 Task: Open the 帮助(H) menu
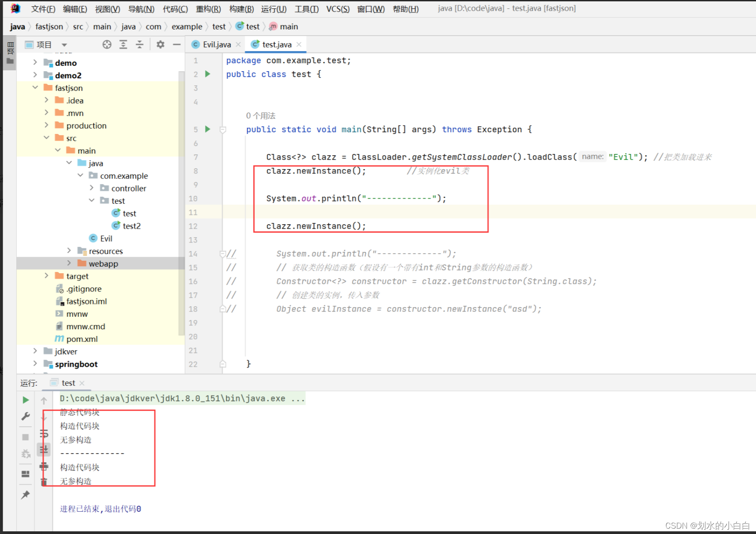click(x=406, y=9)
